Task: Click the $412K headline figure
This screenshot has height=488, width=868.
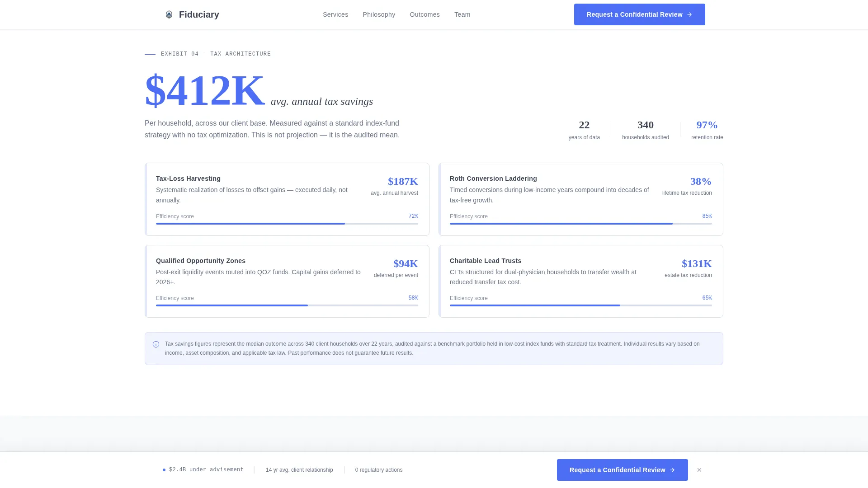Action: [204, 90]
